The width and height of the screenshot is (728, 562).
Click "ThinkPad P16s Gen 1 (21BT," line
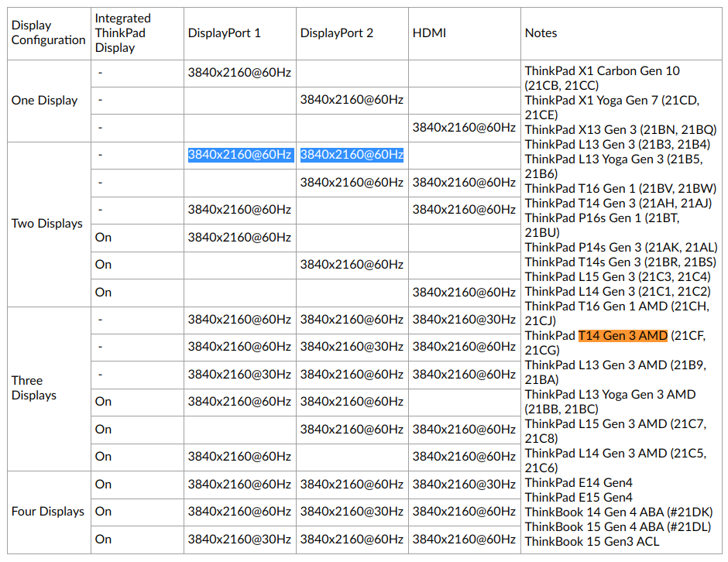point(603,218)
